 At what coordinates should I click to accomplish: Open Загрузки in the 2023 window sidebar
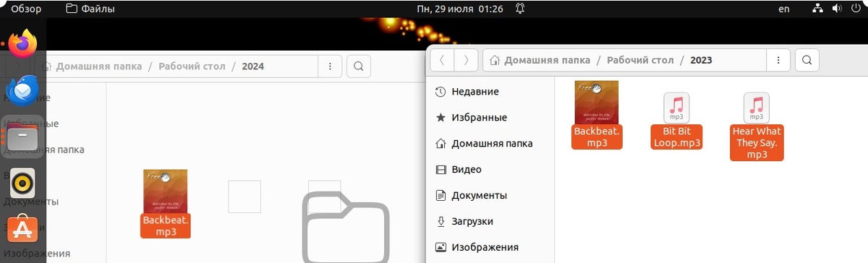[x=490, y=222]
